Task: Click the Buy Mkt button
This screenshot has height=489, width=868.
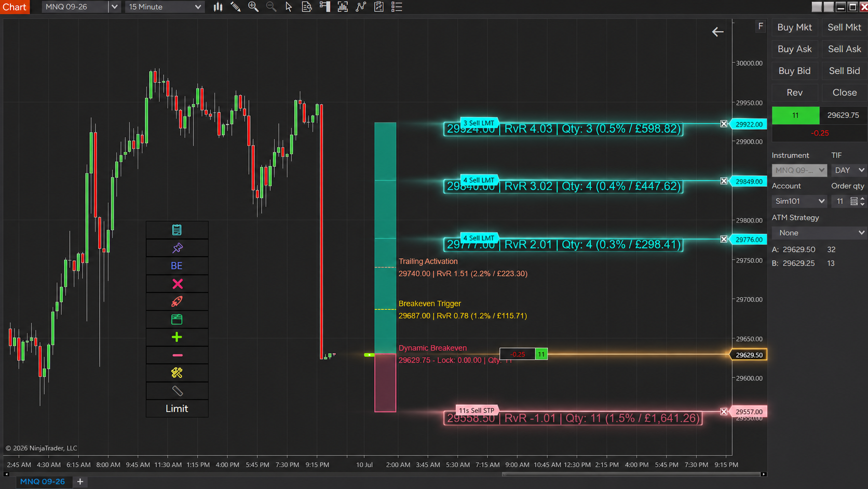Action: point(794,28)
